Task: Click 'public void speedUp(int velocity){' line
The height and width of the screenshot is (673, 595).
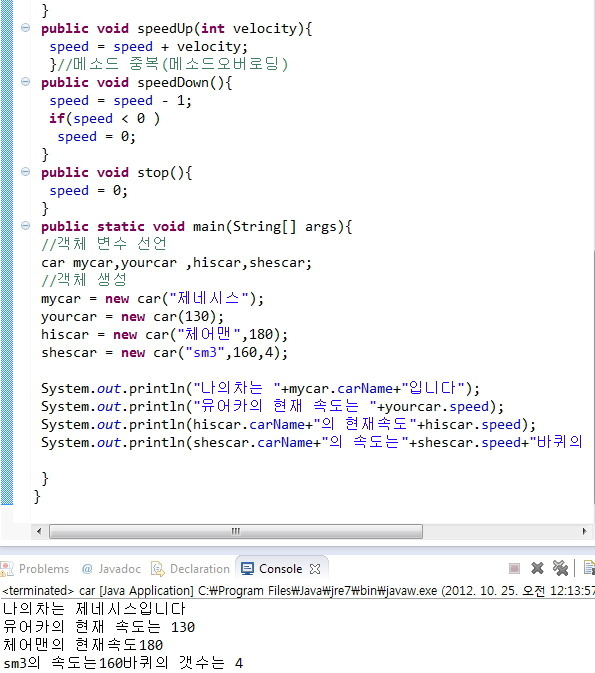Action: (176, 28)
